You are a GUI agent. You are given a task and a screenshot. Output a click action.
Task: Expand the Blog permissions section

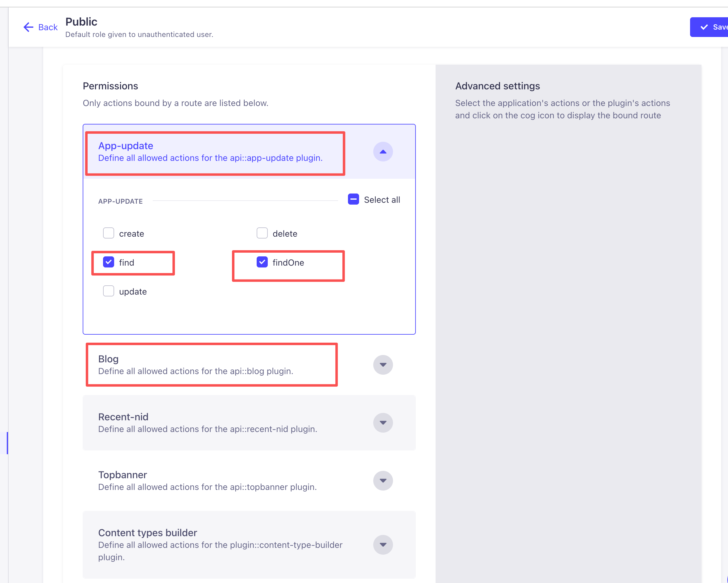point(383,365)
